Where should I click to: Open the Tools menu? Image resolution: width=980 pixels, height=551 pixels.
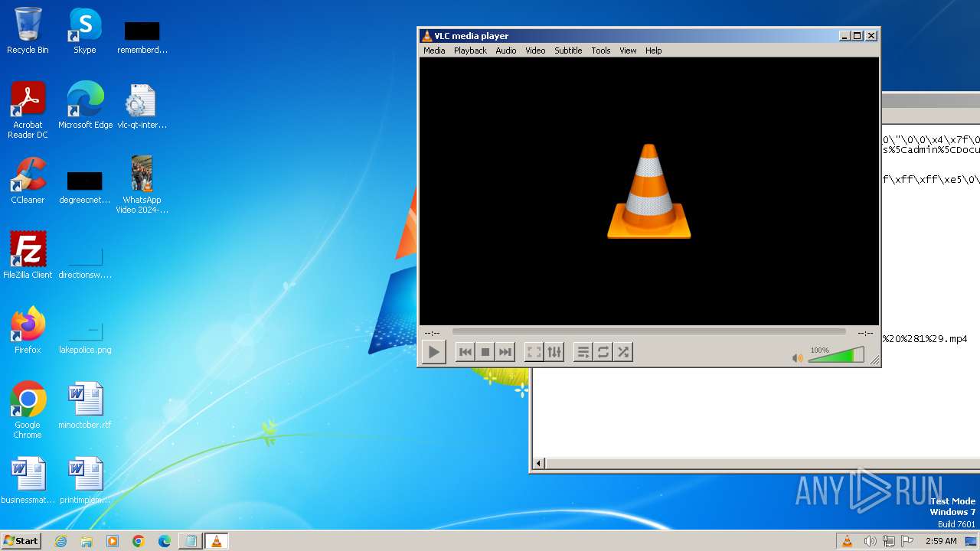coord(601,51)
